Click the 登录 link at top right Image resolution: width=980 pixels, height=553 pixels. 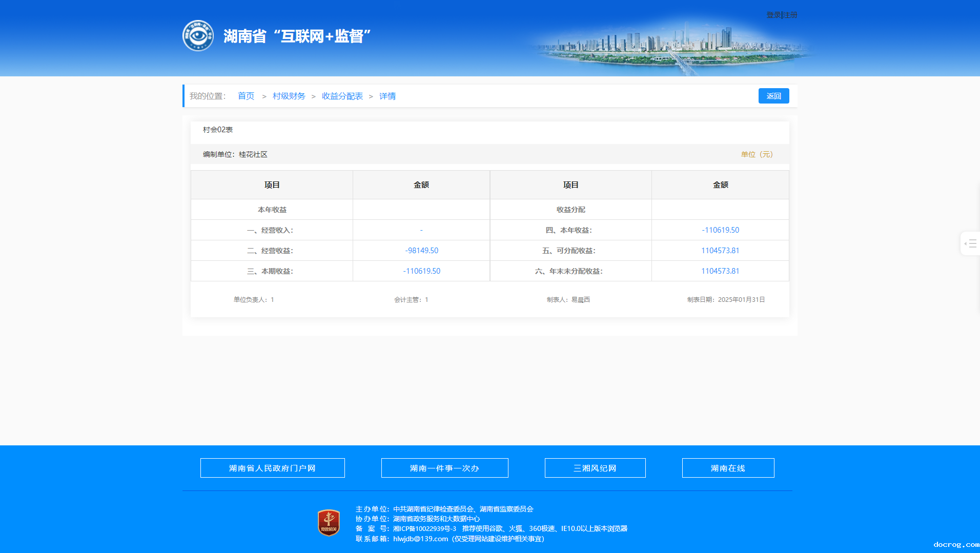773,15
